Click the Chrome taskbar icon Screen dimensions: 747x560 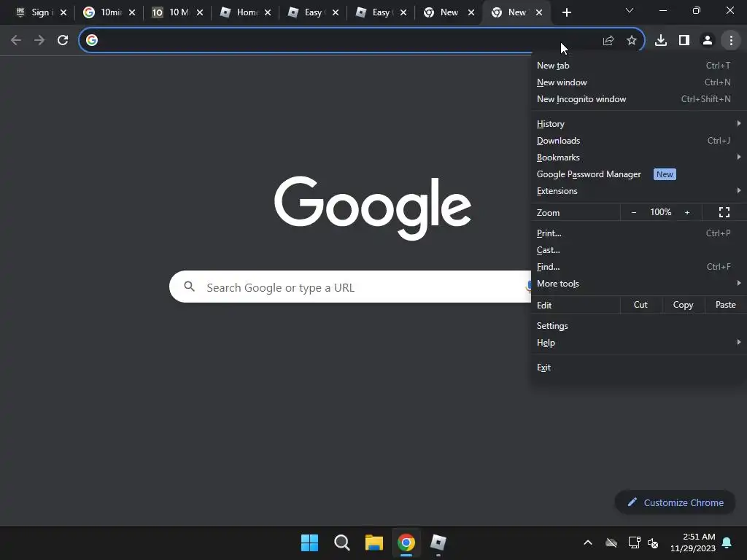coord(406,542)
